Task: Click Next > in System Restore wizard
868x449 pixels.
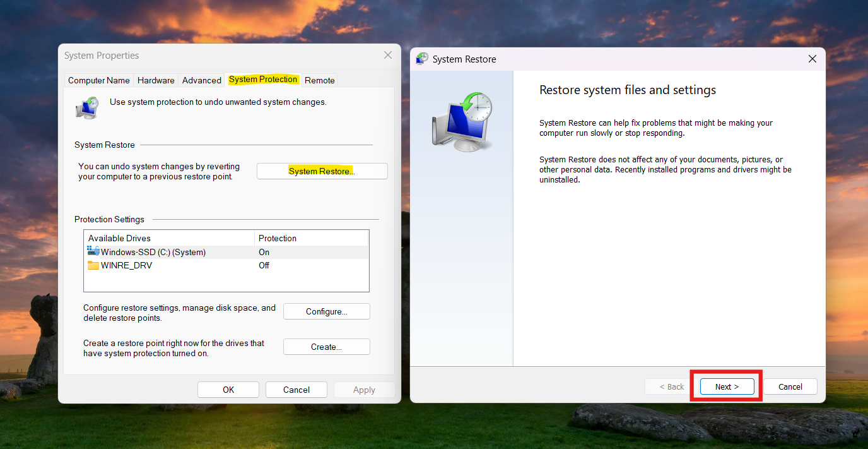Action: coord(727,386)
